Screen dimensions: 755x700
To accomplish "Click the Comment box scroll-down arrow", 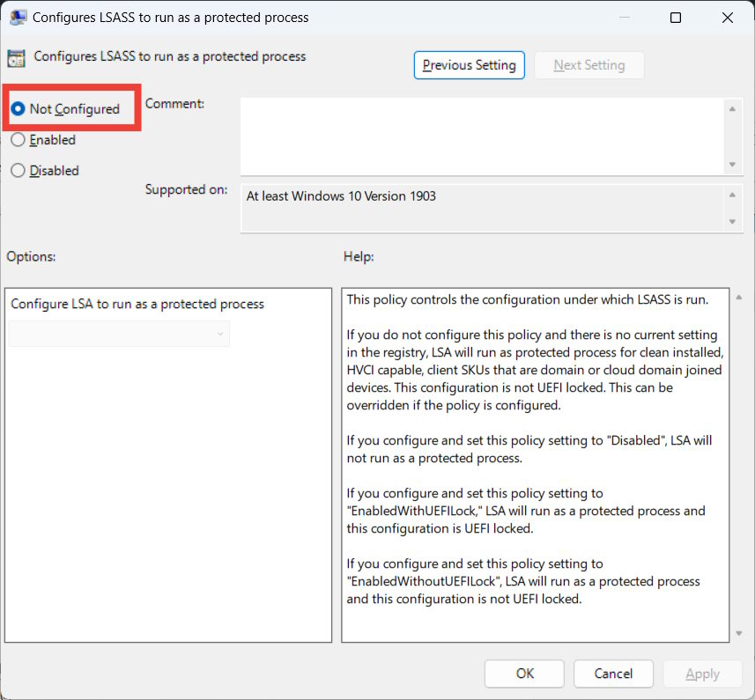I will pyautogui.click(x=732, y=166).
